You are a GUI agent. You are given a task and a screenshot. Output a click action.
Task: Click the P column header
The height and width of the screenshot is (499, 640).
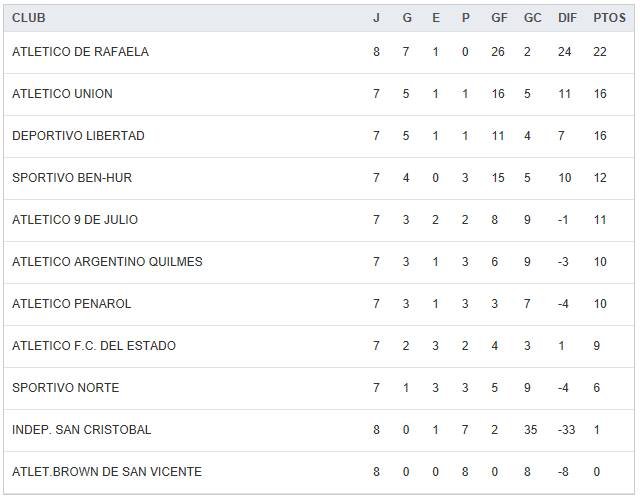pyautogui.click(x=465, y=18)
